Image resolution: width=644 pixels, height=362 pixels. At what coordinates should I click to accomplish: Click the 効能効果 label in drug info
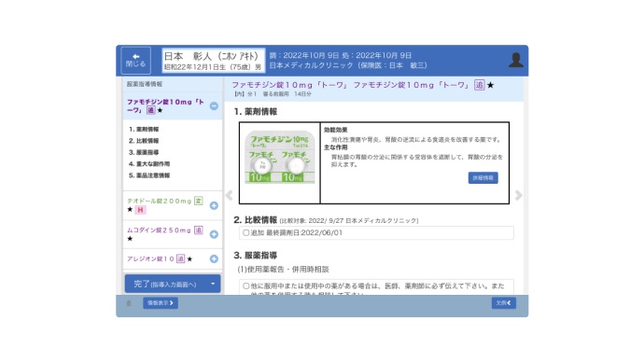[x=336, y=130]
